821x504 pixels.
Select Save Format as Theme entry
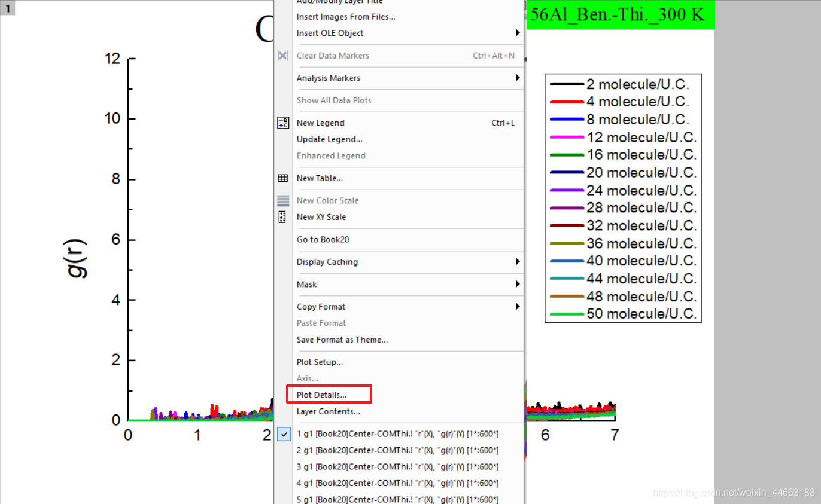[x=342, y=340]
